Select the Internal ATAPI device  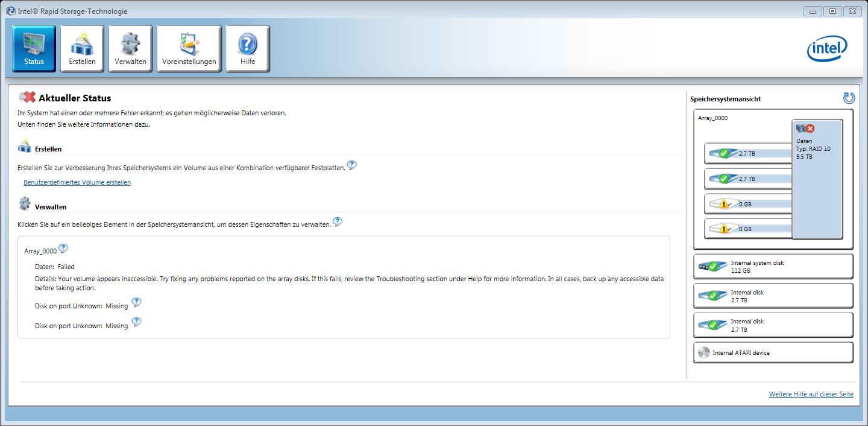(773, 352)
